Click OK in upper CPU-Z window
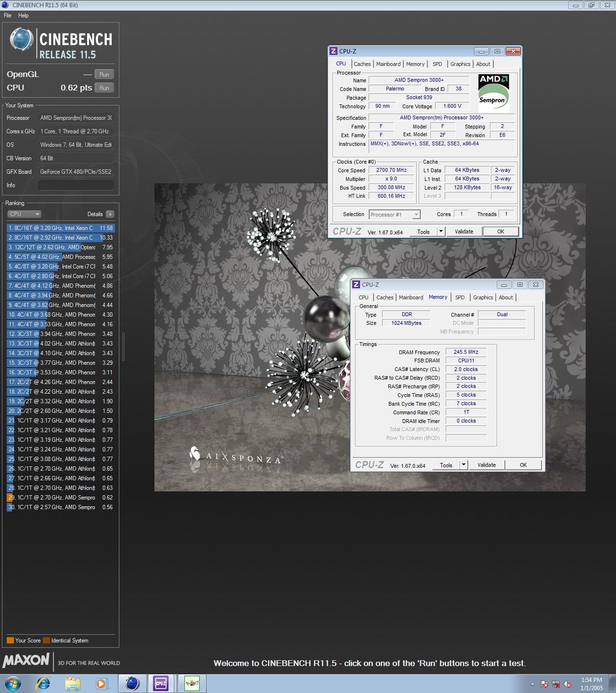The image size is (616, 693). tap(500, 231)
